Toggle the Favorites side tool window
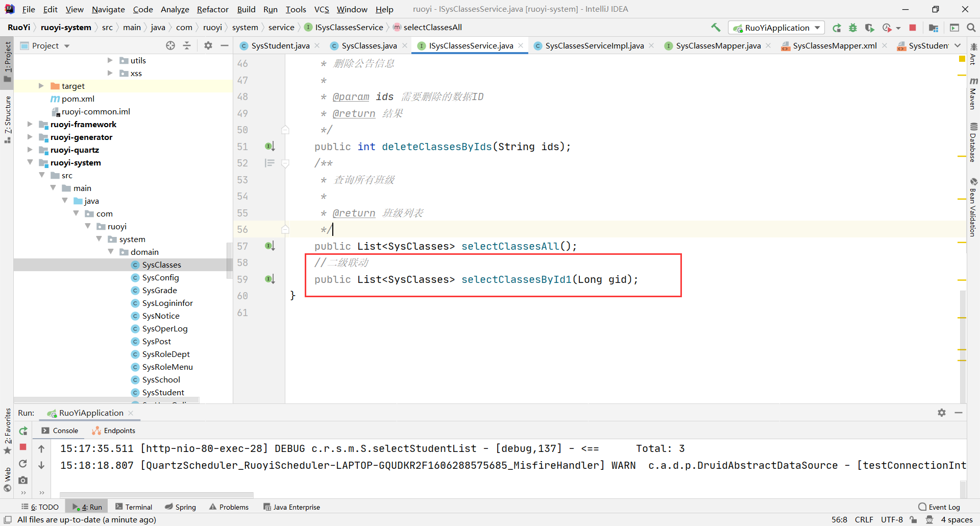 [7, 431]
